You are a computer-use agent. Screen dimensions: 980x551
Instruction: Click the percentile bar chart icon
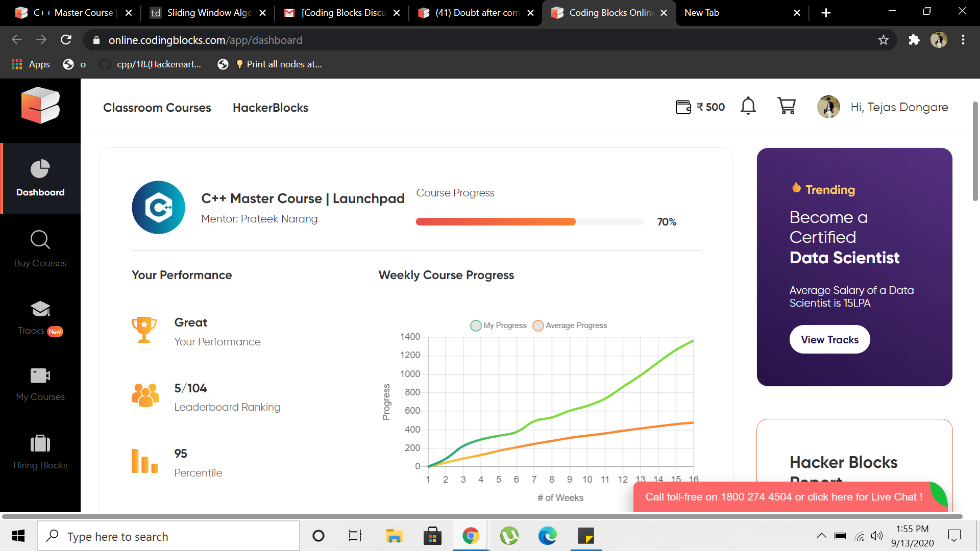pyautogui.click(x=145, y=461)
